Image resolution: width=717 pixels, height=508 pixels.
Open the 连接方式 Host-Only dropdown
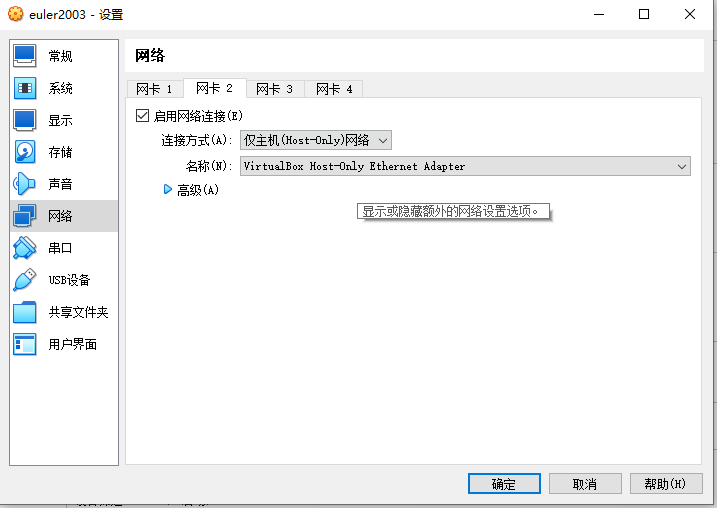click(x=316, y=140)
